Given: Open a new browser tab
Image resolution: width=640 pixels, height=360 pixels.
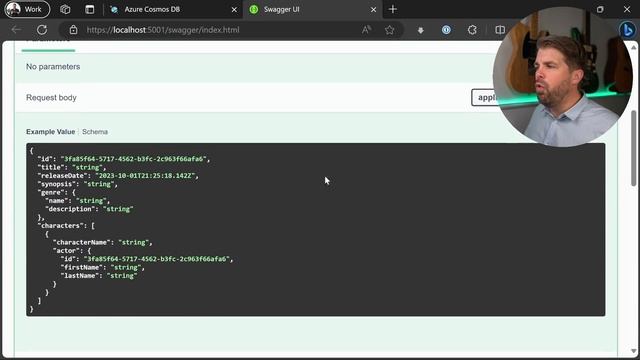Looking at the screenshot, I should [x=393, y=9].
